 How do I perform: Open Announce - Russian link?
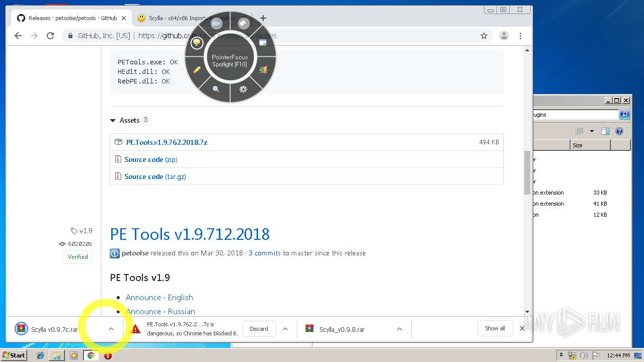click(x=160, y=312)
